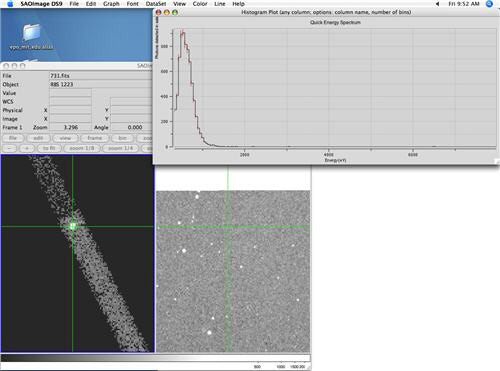Open the 'bin' button group in DS9
This screenshot has width=500, height=371.
pyautogui.click(x=123, y=138)
